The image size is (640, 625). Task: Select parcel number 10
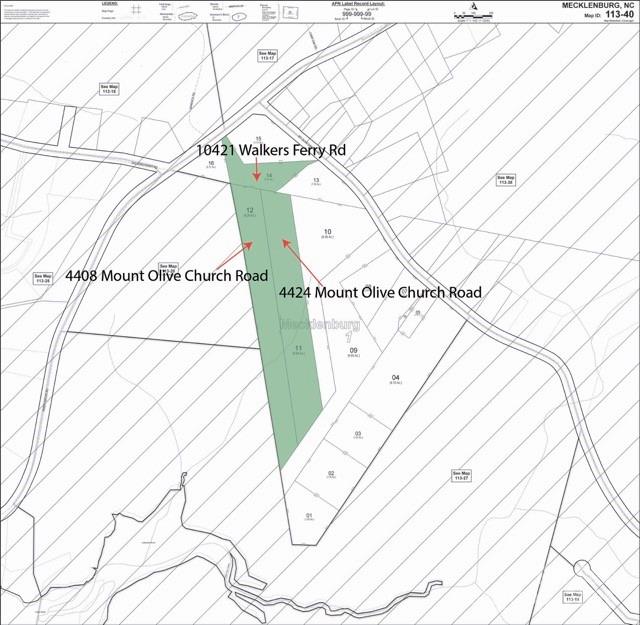pyautogui.click(x=326, y=232)
